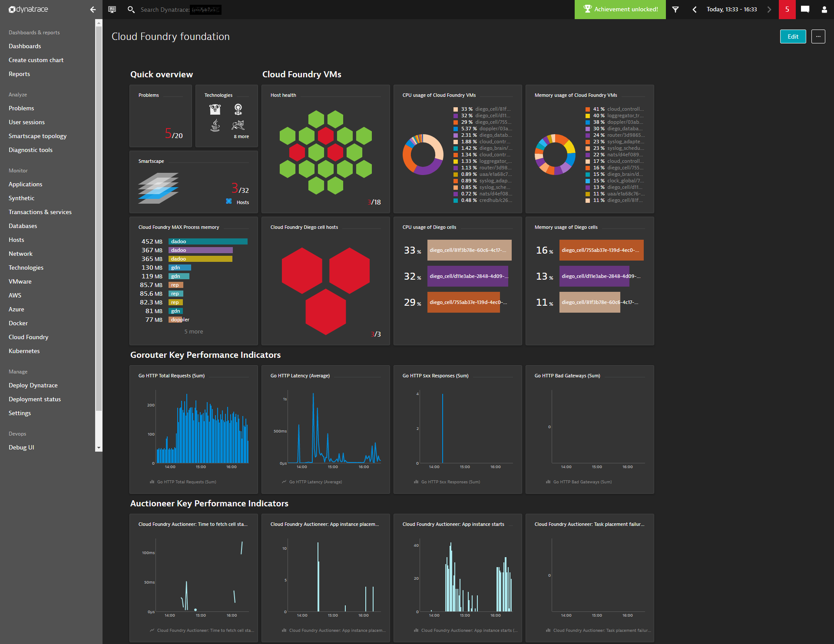Click the CPU usage donut chart
This screenshot has width=834, height=644.
(x=423, y=155)
